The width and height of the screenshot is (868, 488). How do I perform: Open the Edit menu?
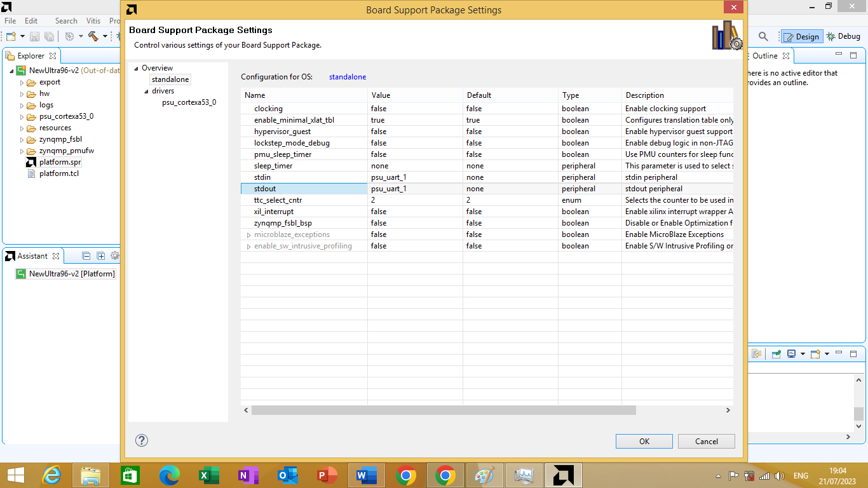tap(31, 21)
